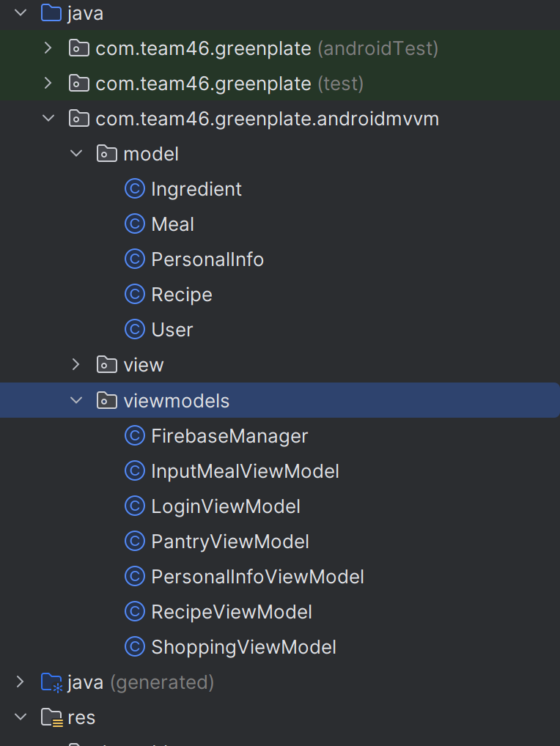This screenshot has width=560, height=746.
Task: Collapse the viewmodels package
Action: (x=76, y=401)
